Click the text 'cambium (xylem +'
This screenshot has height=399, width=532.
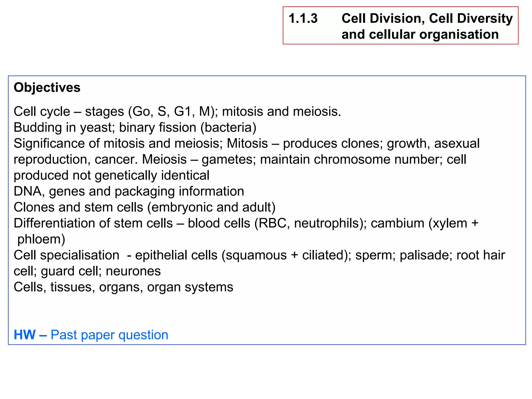pyautogui.click(x=424, y=223)
